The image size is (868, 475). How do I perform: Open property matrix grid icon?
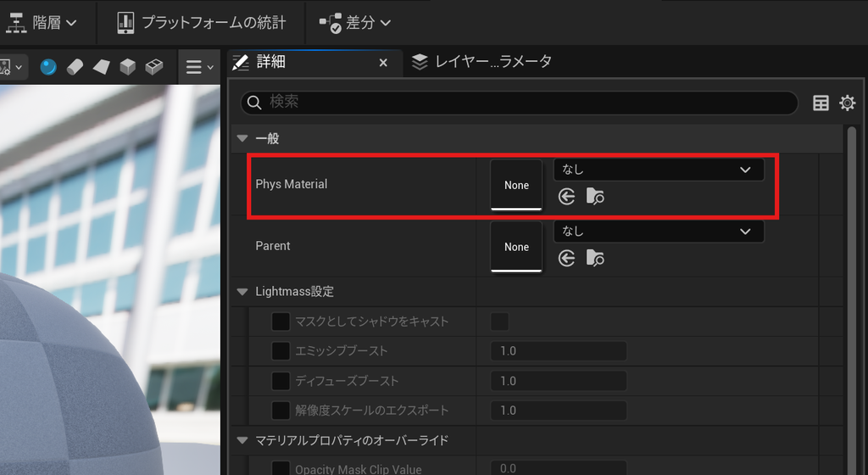pyautogui.click(x=821, y=103)
